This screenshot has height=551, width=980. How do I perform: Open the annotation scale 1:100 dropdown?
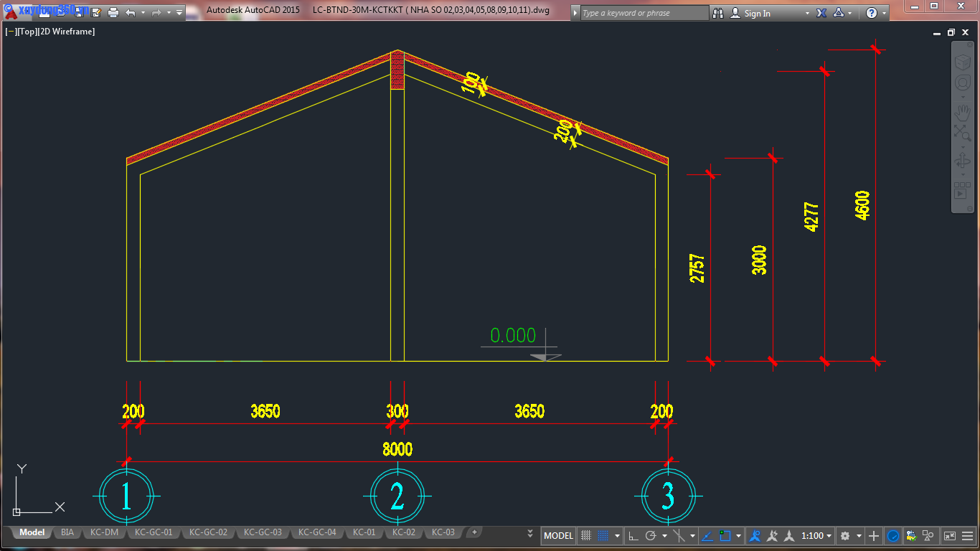[816, 536]
